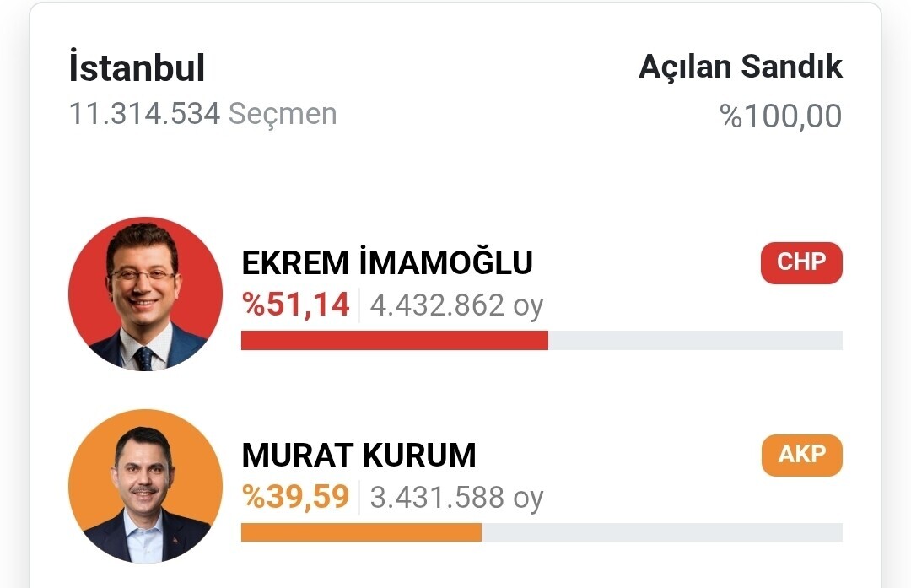Click Ekrem İmamoğlu's circular profile photo
This screenshot has height=588, width=911.
tap(145, 294)
